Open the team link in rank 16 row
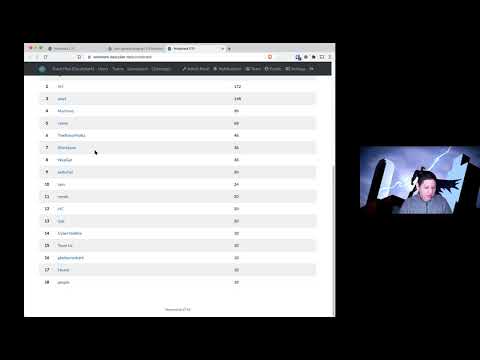Screen dimensions: 480x360 coord(70,258)
